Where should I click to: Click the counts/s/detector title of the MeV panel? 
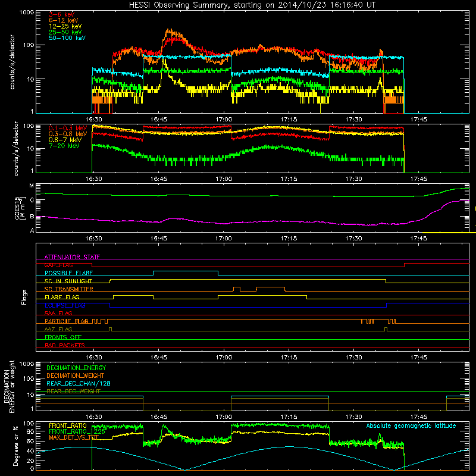(16, 148)
